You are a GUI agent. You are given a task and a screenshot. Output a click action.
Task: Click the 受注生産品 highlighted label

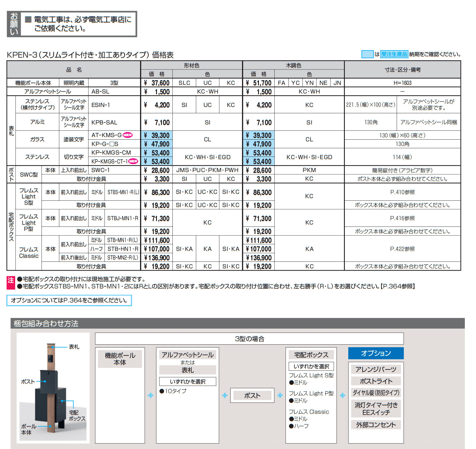click(x=394, y=54)
